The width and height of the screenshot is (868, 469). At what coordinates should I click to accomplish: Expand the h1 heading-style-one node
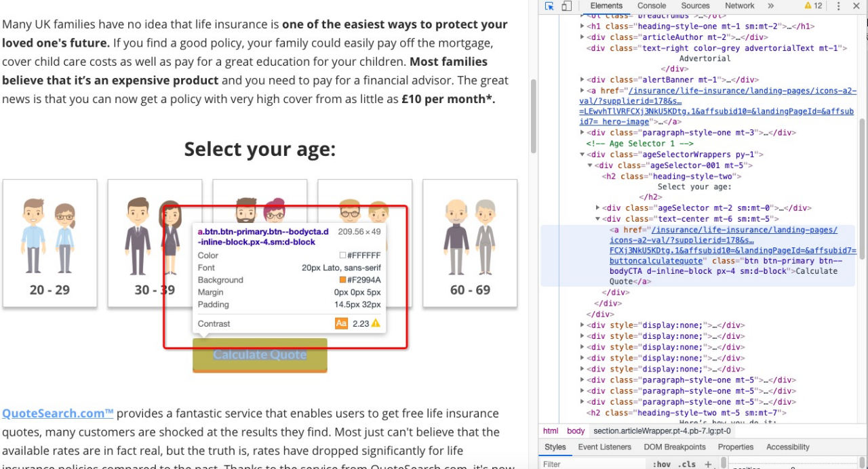(x=582, y=26)
